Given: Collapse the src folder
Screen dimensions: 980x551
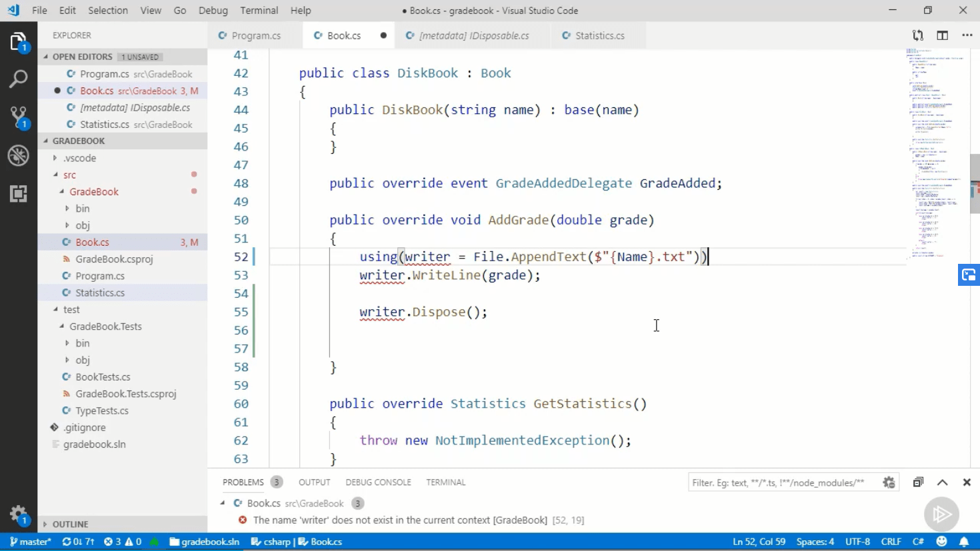Looking at the screenshot, I should click(x=56, y=175).
